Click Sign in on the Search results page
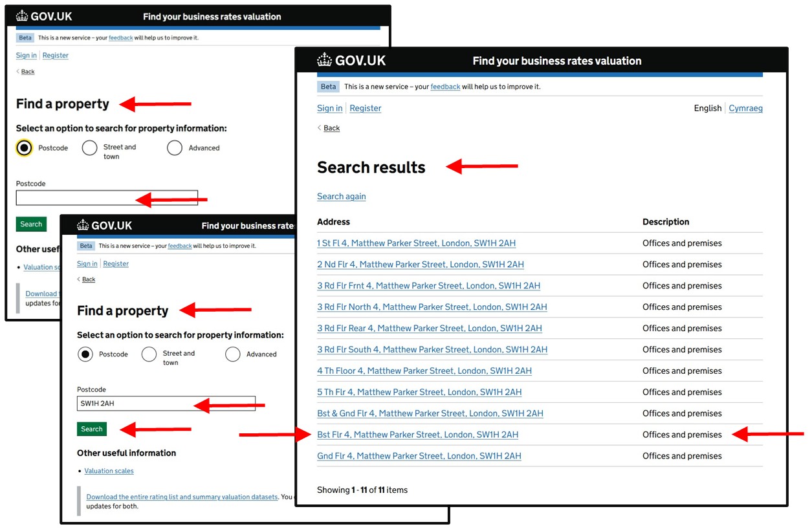812x531 pixels. pyautogui.click(x=329, y=108)
